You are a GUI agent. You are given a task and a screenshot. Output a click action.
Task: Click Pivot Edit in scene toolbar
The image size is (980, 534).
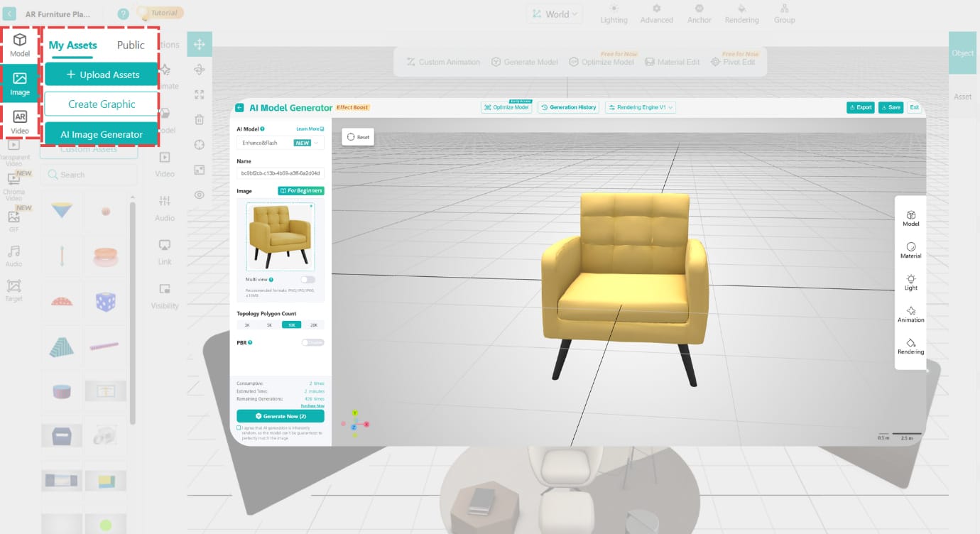(x=733, y=62)
